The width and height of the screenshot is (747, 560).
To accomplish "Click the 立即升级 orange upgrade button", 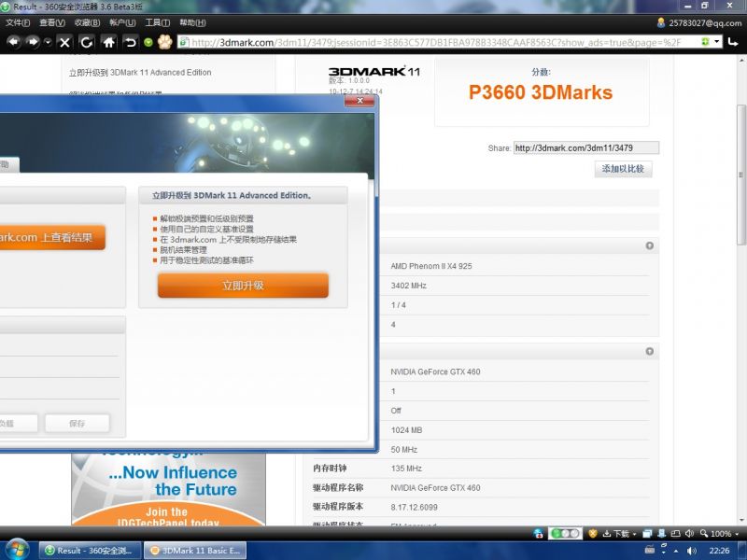I will (x=243, y=286).
